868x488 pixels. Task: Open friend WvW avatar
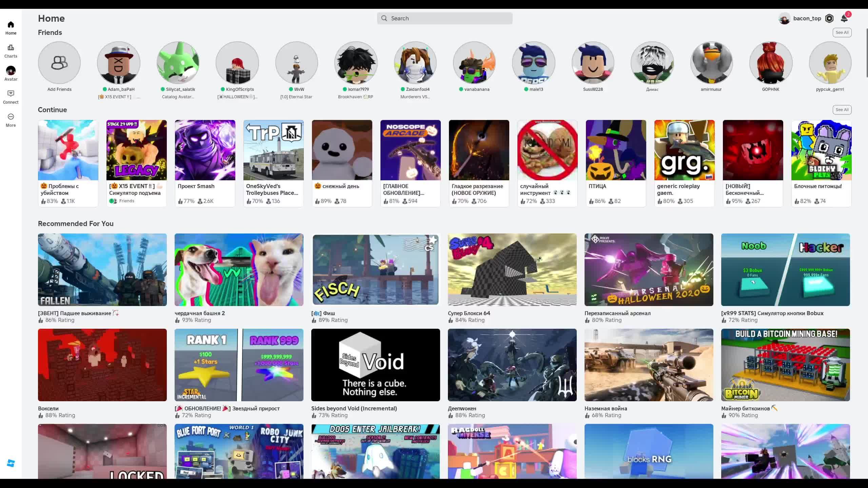click(297, 63)
